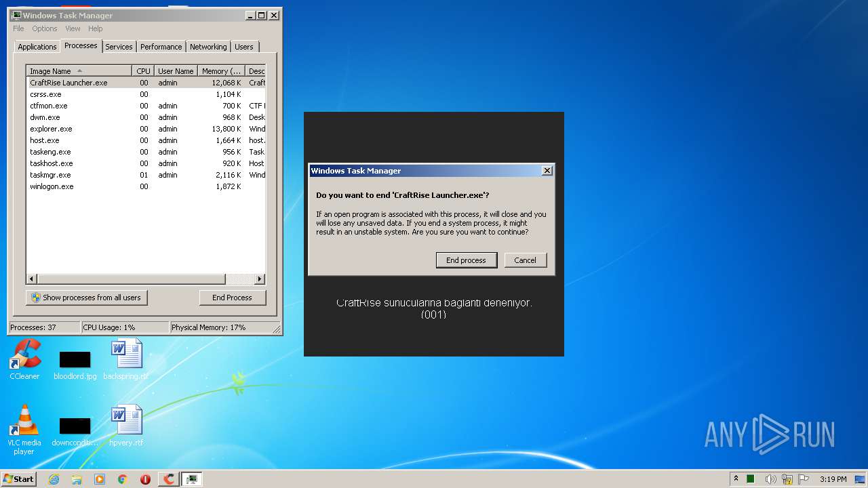This screenshot has height=488, width=868.
Task: Switch to CraftRise Launcher taskbar button
Action: [169, 479]
